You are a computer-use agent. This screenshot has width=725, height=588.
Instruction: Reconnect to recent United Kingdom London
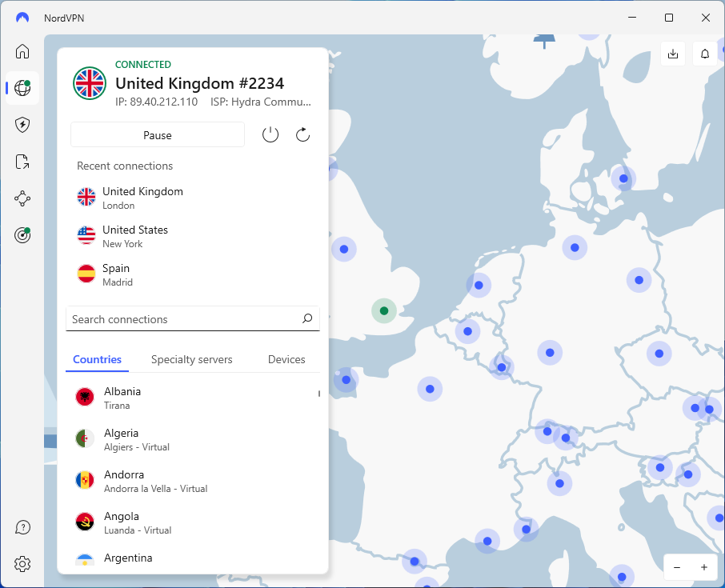pos(192,198)
